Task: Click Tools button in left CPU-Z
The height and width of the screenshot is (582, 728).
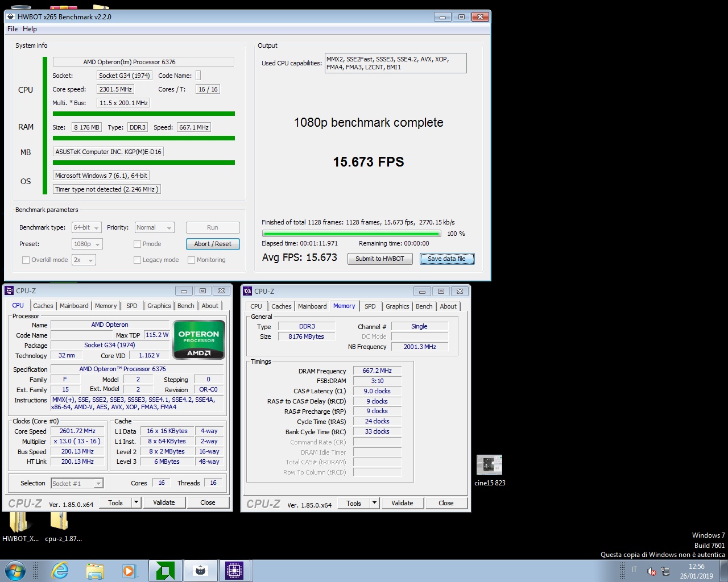Action: 115,502
